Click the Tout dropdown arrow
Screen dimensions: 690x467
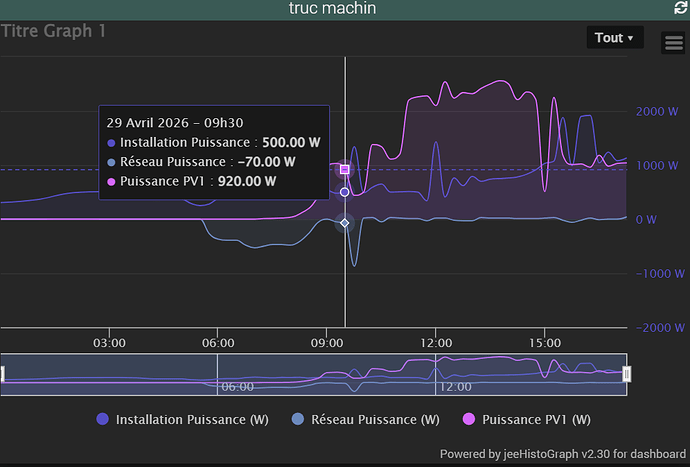(631, 38)
